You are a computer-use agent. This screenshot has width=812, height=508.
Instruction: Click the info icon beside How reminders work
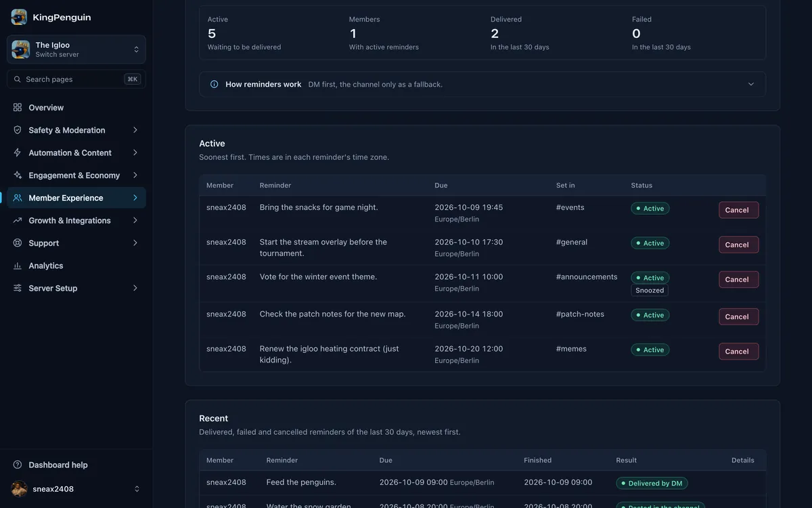point(215,85)
